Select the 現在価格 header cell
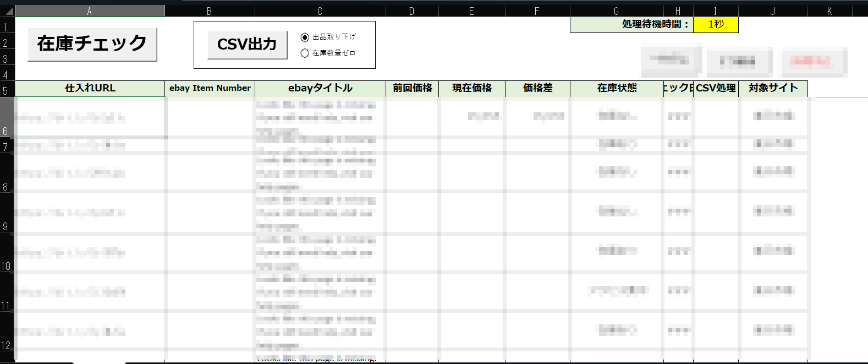The image size is (868, 364). pos(472,89)
